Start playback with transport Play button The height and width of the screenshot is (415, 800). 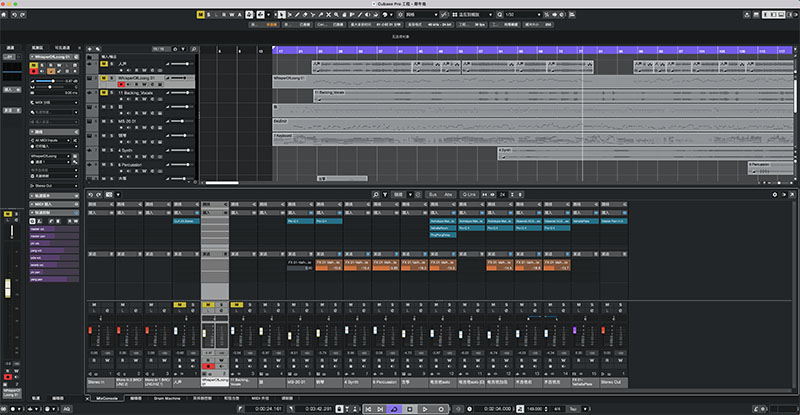425,409
